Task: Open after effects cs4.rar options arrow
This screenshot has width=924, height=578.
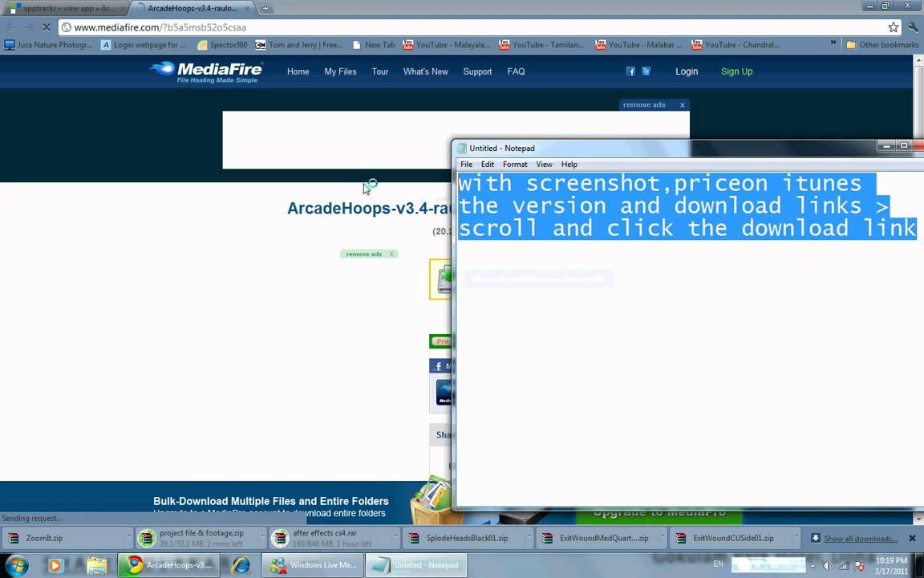Action: pos(395,538)
